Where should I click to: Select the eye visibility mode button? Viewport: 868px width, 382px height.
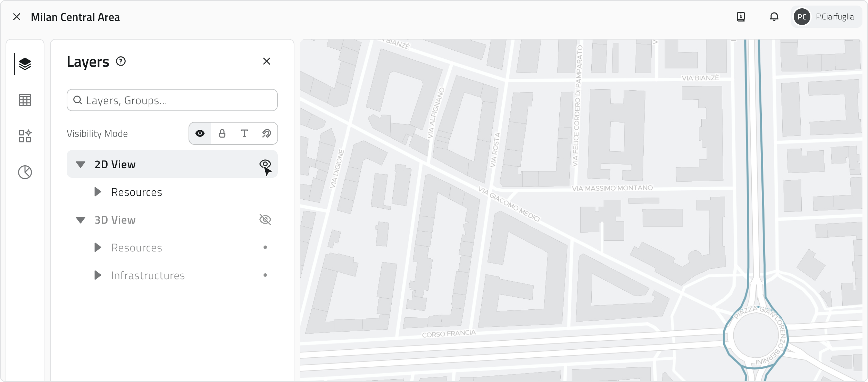point(200,133)
